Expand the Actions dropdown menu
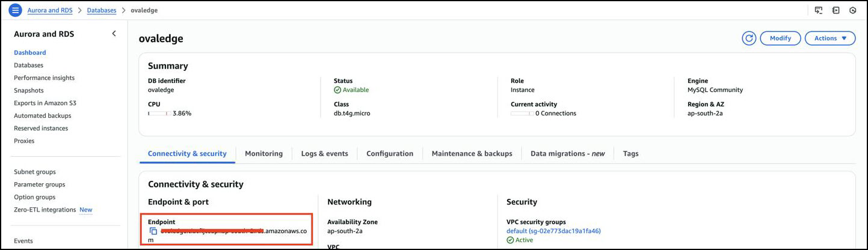This screenshot has width=868, height=250. [830, 38]
